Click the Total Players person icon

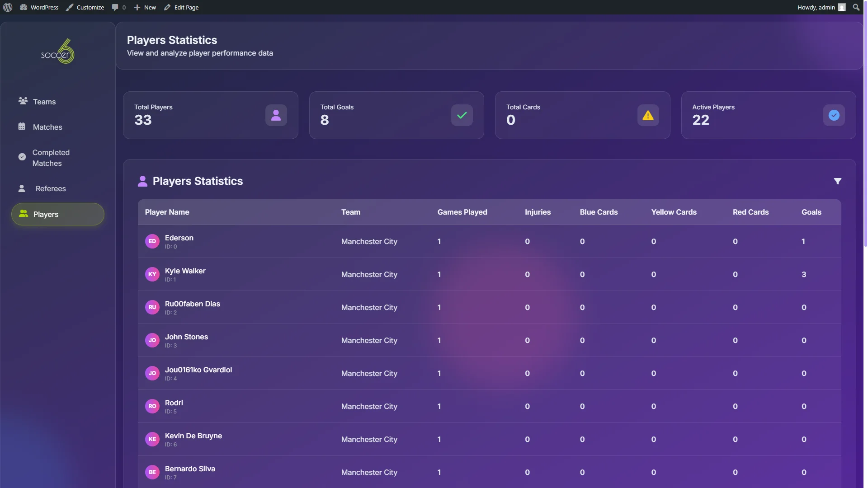tap(276, 115)
